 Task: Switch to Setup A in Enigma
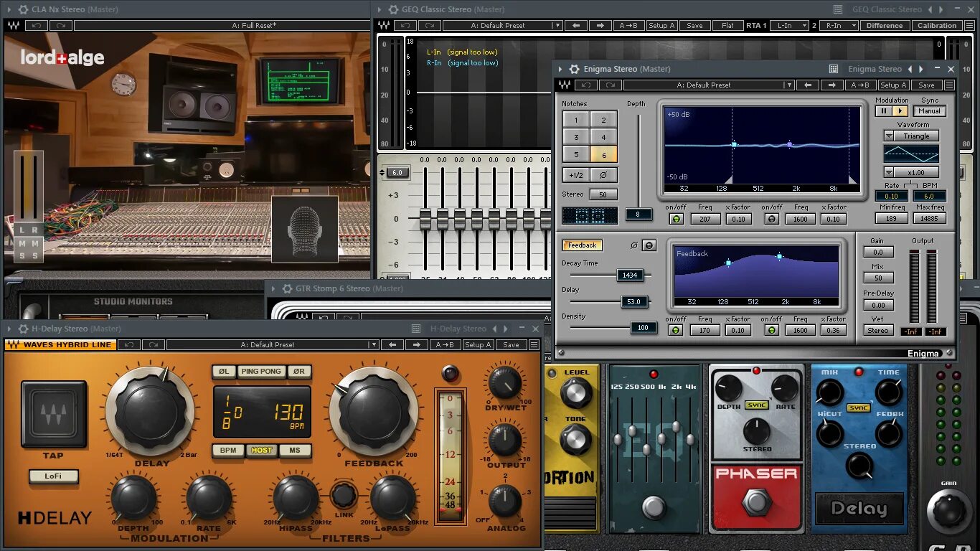click(893, 84)
